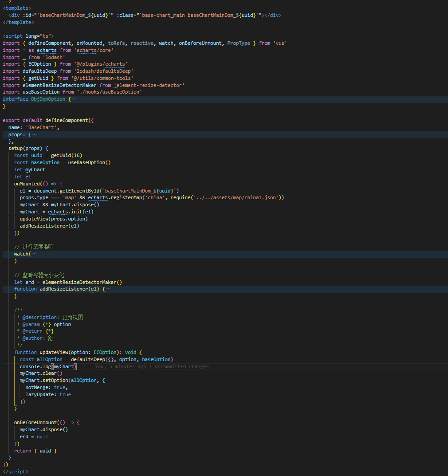
Task: Click "updateView" in its function declaration
Action: (x=54, y=352)
